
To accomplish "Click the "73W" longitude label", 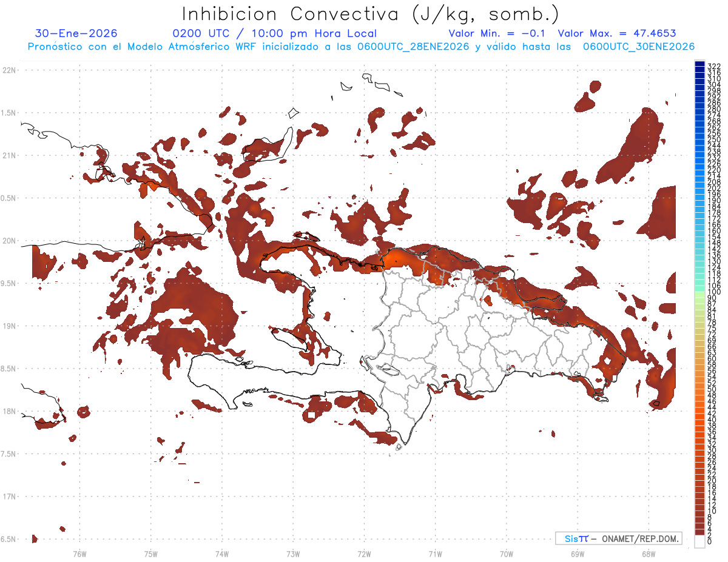I will pos(293,554).
